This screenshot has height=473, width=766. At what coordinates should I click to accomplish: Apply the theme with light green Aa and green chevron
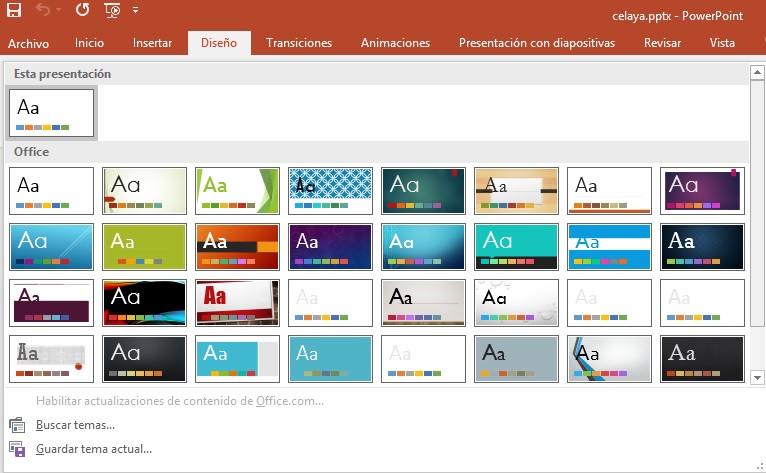click(237, 191)
